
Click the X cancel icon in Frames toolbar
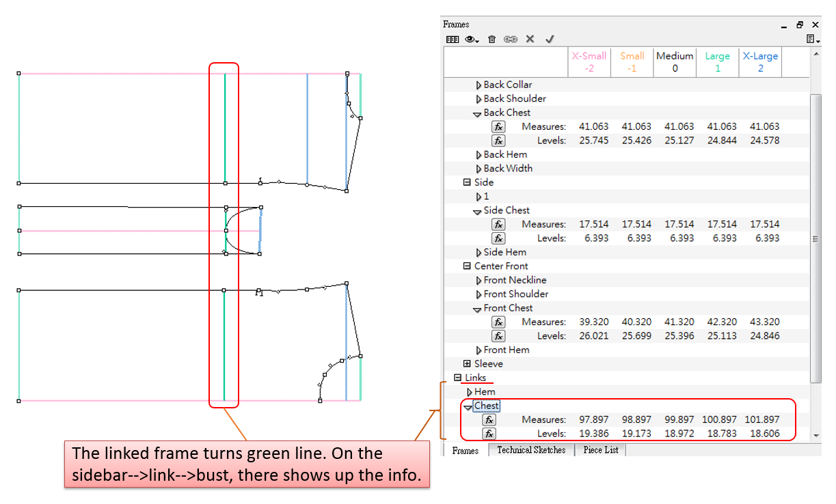530,40
